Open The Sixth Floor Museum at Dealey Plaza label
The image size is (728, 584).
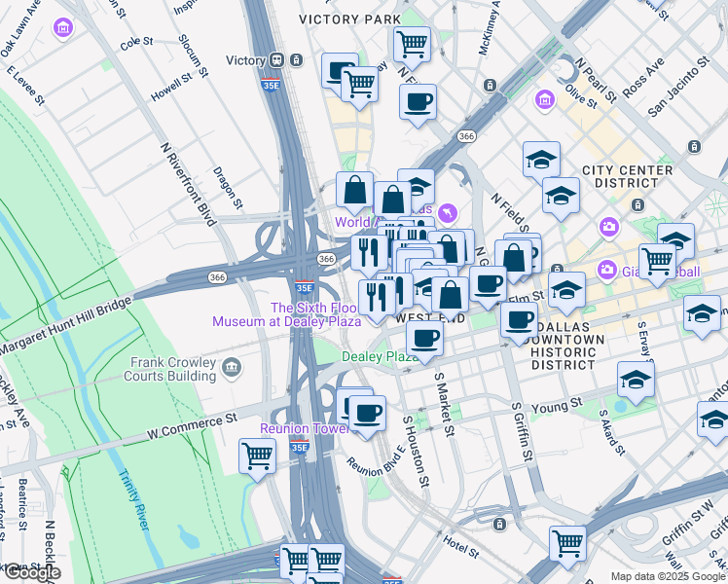(287, 314)
